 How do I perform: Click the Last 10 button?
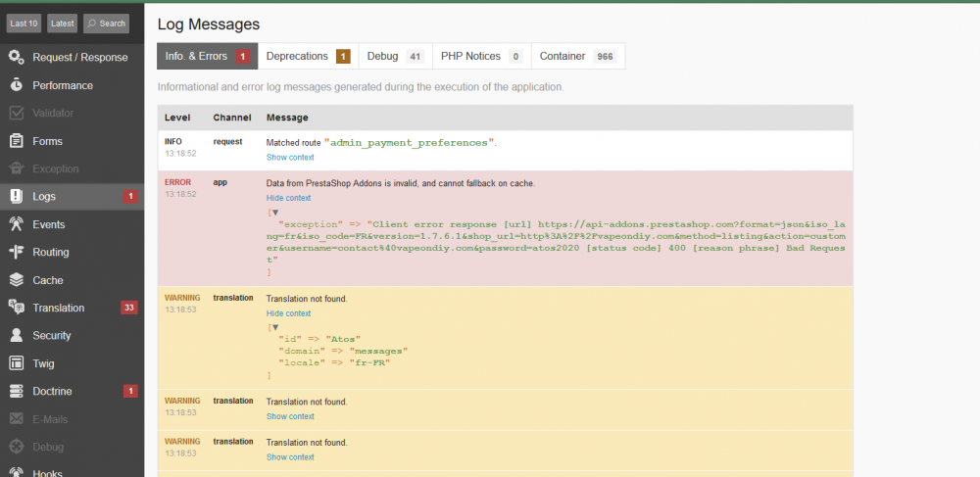(x=23, y=24)
